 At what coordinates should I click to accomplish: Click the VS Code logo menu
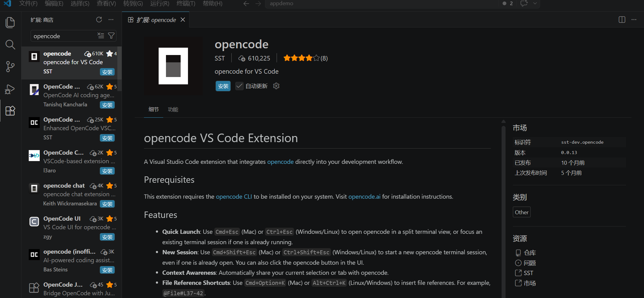point(7,3)
